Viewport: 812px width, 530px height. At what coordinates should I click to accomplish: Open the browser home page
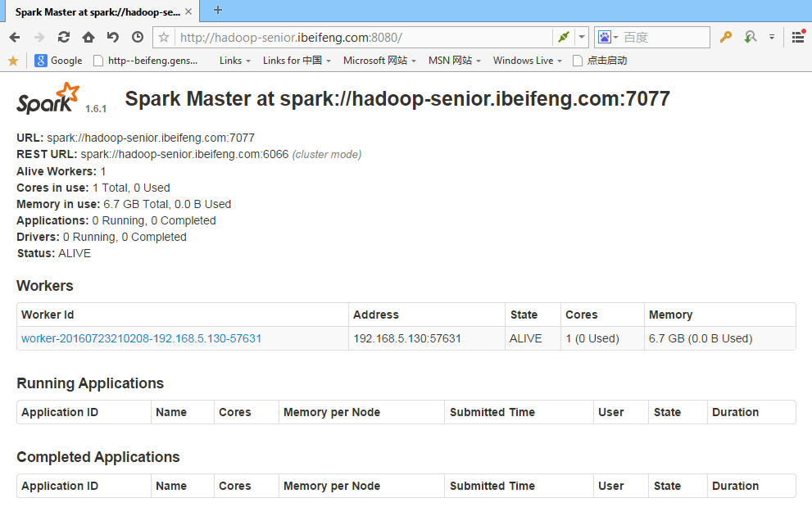click(88, 37)
